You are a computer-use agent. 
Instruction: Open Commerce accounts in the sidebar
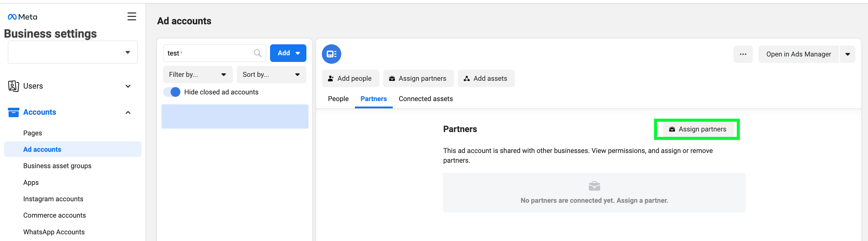[x=55, y=215]
